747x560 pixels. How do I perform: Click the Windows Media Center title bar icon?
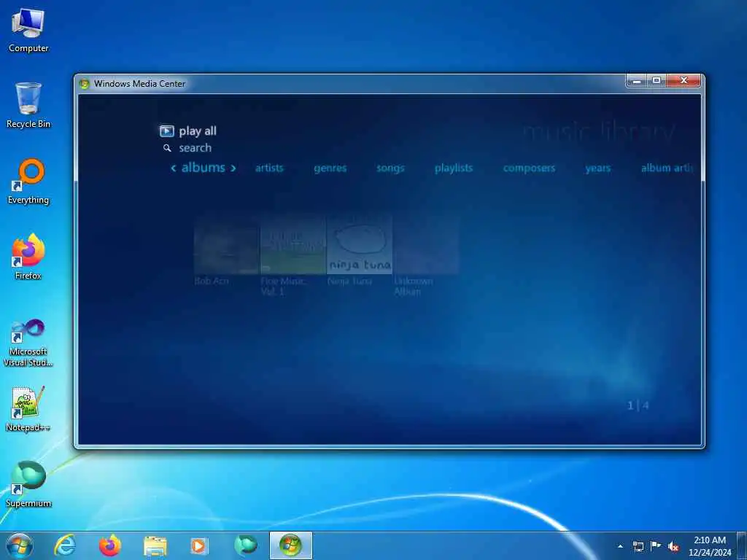85,84
